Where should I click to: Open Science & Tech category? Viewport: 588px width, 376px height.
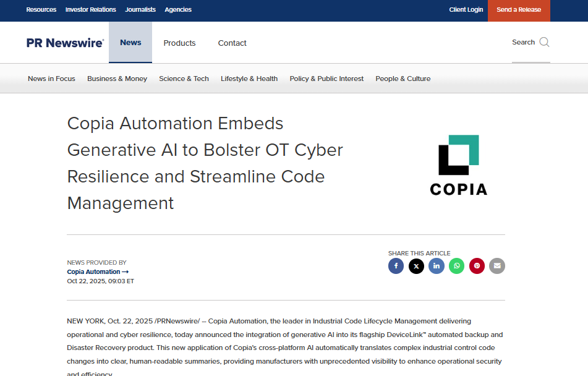[184, 79]
